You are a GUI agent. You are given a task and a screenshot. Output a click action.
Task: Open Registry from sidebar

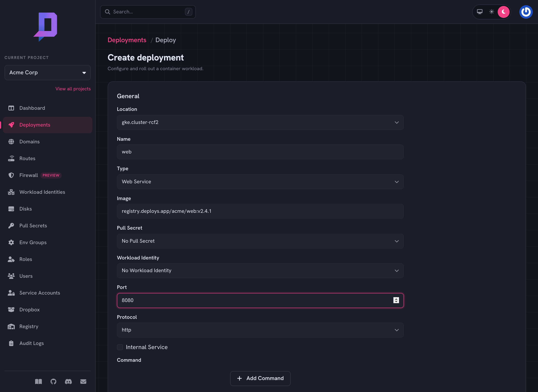point(47,326)
